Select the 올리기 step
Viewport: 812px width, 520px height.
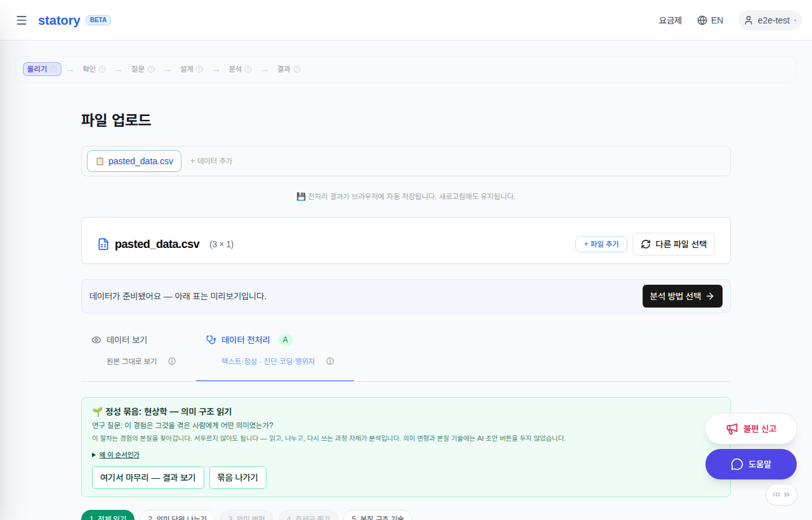click(42, 69)
